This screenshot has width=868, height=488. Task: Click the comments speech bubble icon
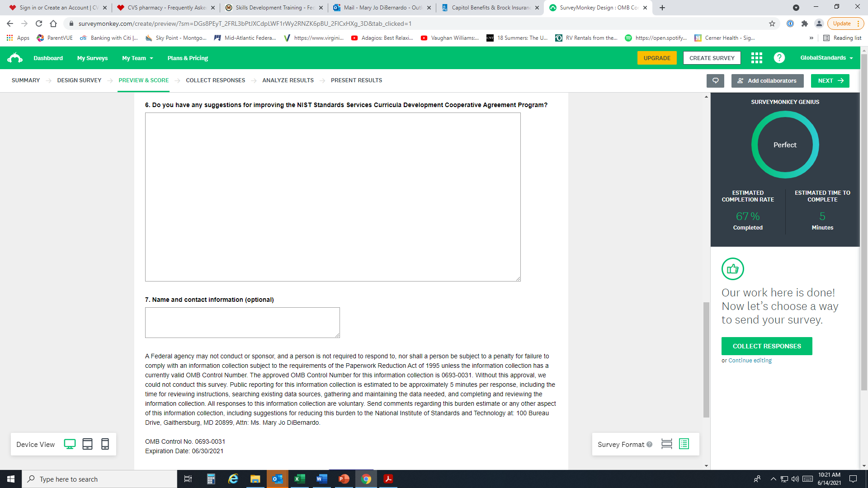pos(715,80)
